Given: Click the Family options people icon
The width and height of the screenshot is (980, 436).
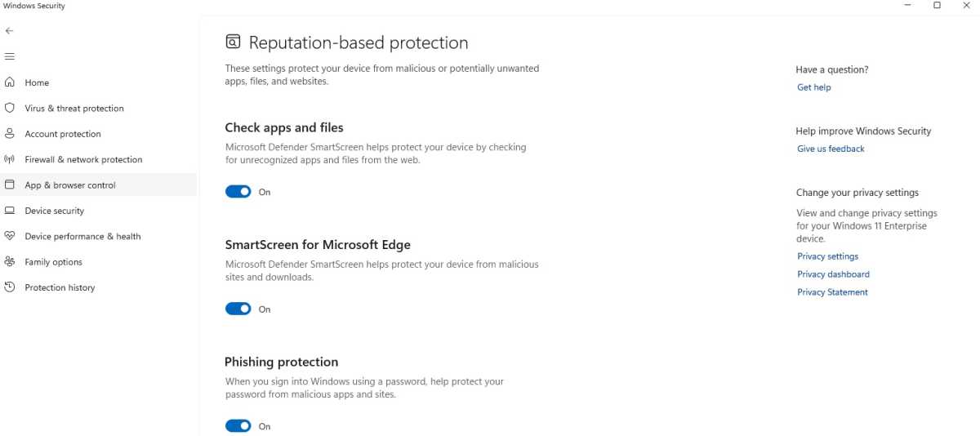Looking at the screenshot, I should pyautogui.click(x=10, y=262).
